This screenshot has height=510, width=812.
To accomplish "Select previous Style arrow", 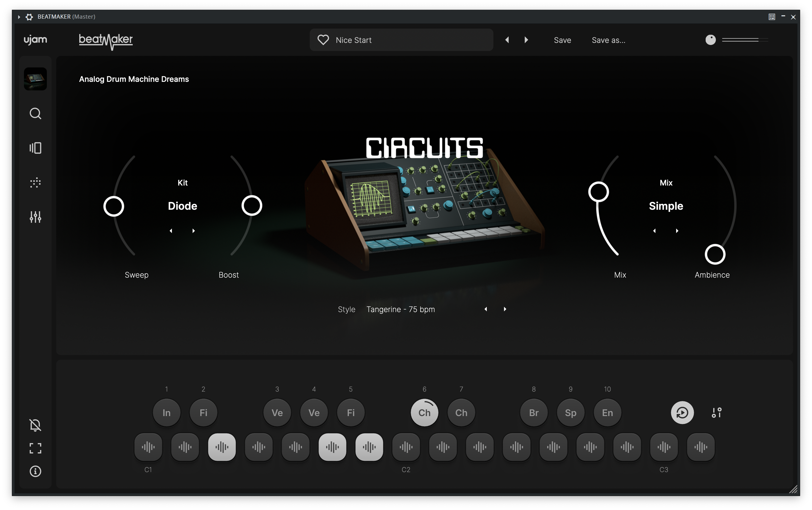I will click(486, 309).
